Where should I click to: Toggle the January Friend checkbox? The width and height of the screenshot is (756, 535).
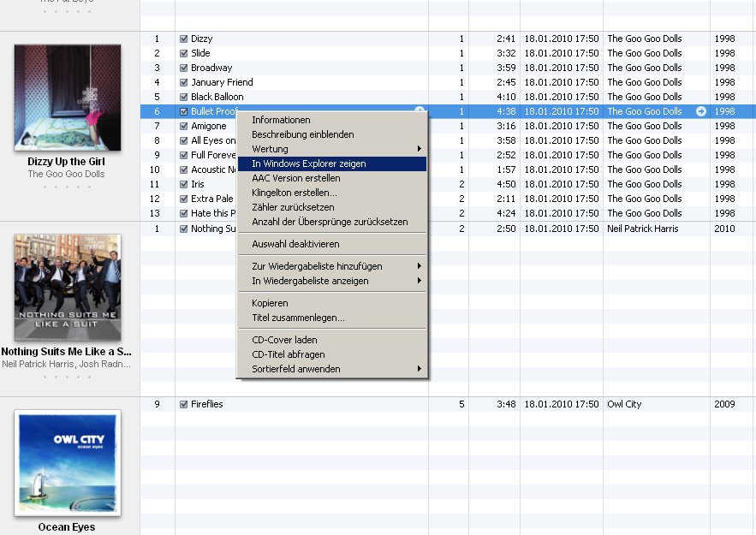pyautogui.click(x=184, y=82)
